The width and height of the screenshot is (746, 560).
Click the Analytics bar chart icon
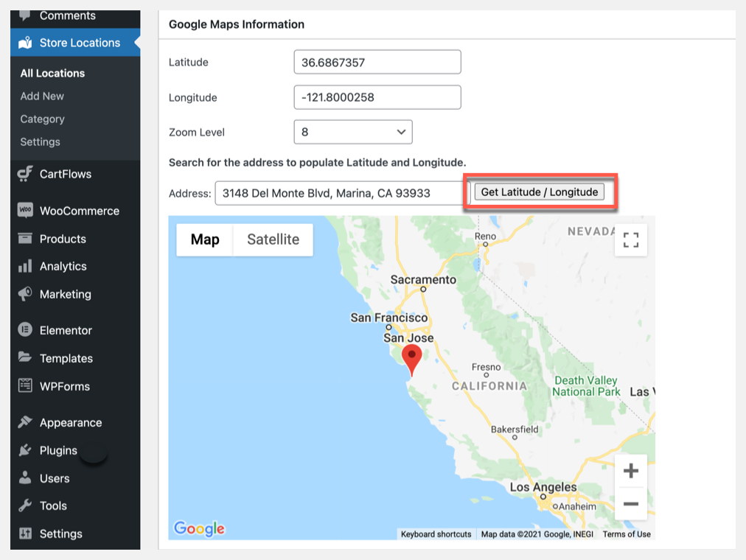(25, 267)
